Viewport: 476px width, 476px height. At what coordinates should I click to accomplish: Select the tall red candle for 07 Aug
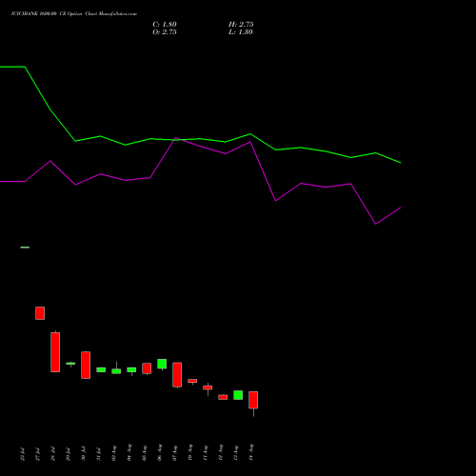coord(177,375)
